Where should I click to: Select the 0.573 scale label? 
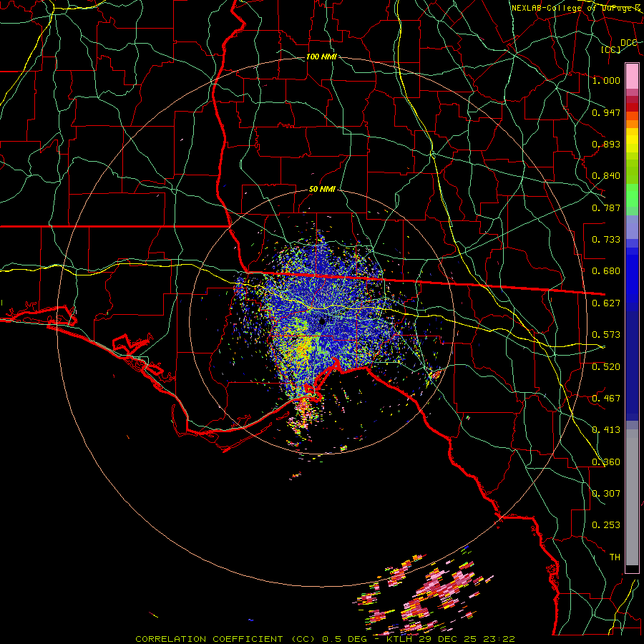[606, 335]
